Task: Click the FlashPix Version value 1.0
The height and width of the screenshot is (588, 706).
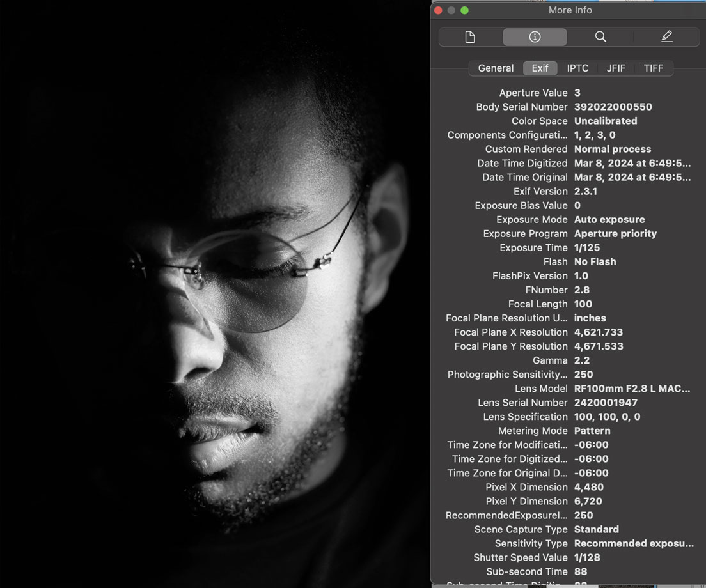Action: point(581,276)
